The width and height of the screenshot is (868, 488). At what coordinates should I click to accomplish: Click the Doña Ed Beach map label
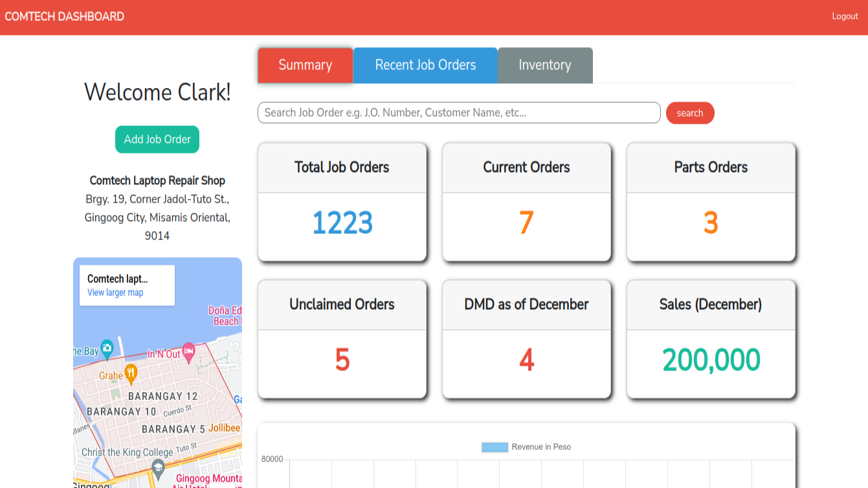(225, 316)
